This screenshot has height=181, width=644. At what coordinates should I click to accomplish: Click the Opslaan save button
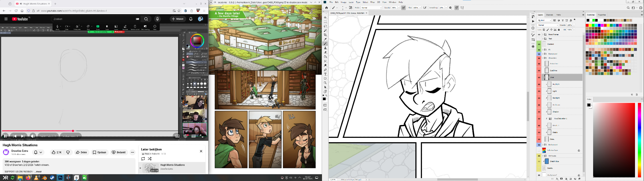99,152
